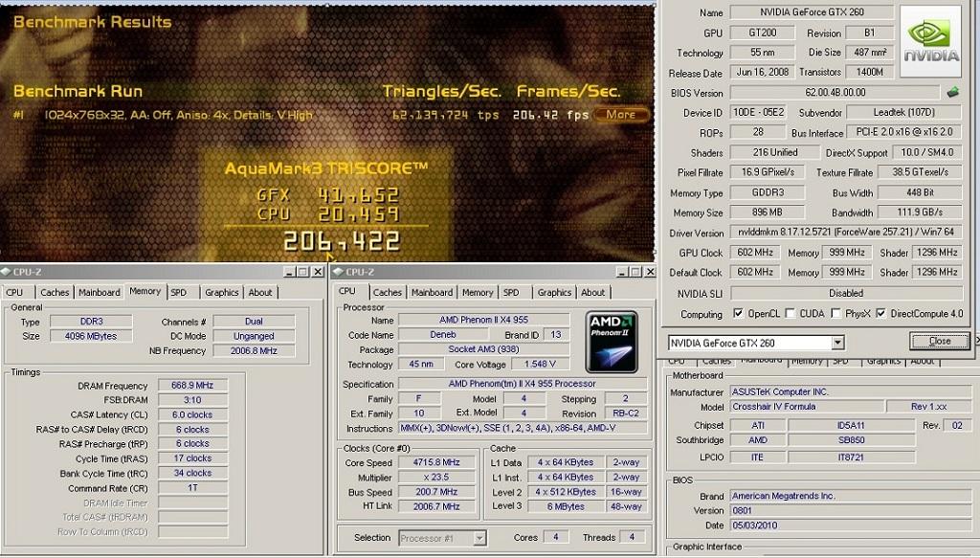Click the NB Frequency value 2006.8 MHz
The image size is (980, 558).
pos(254,350)
